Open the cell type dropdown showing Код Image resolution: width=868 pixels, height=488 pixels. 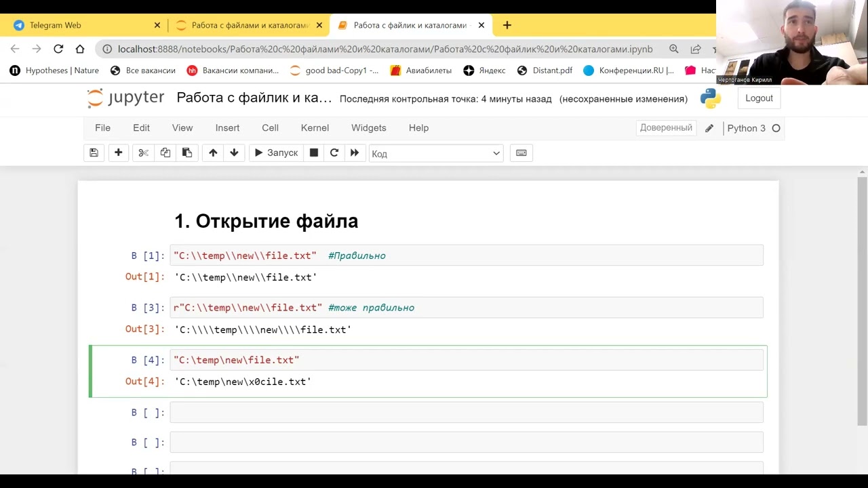point(435,154)
